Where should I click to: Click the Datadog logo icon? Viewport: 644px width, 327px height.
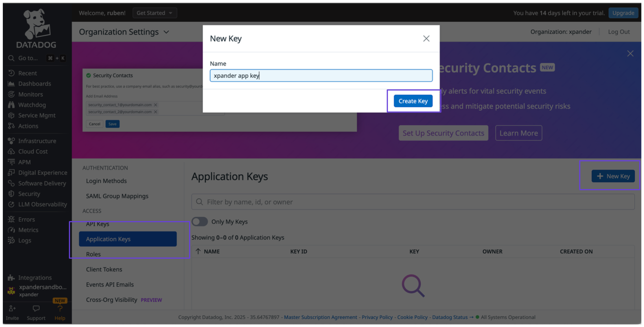pyautogui.click(x=36, y=24)
